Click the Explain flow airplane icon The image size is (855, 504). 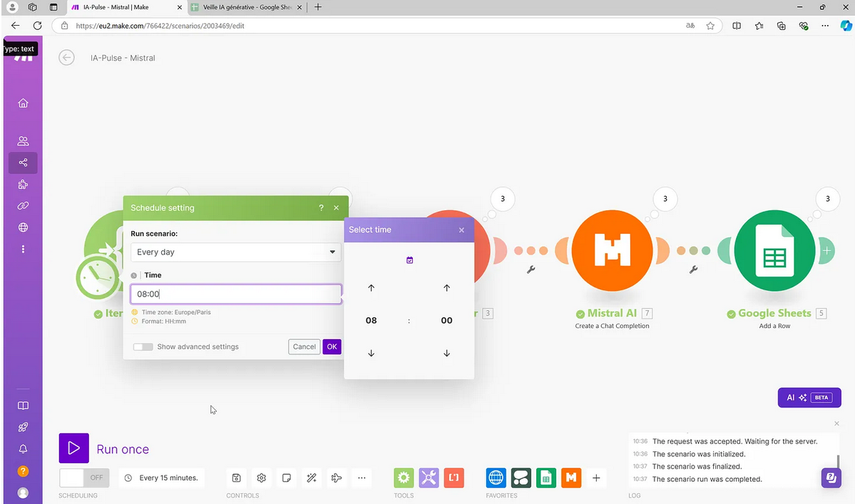[x=337, y=478]
